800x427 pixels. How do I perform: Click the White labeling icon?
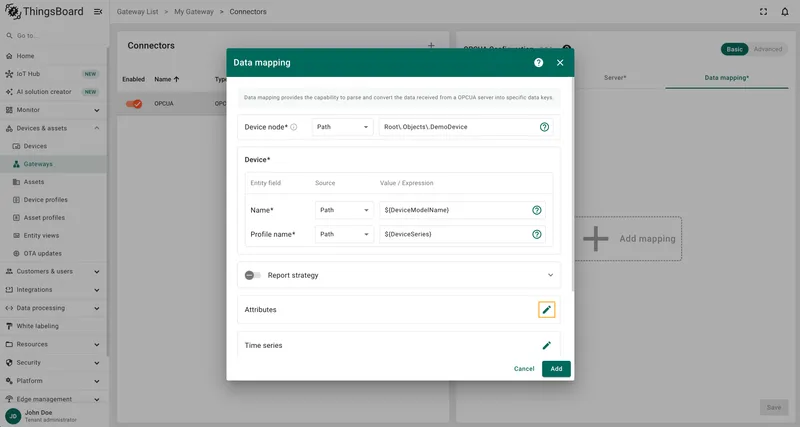coord(9,326)
